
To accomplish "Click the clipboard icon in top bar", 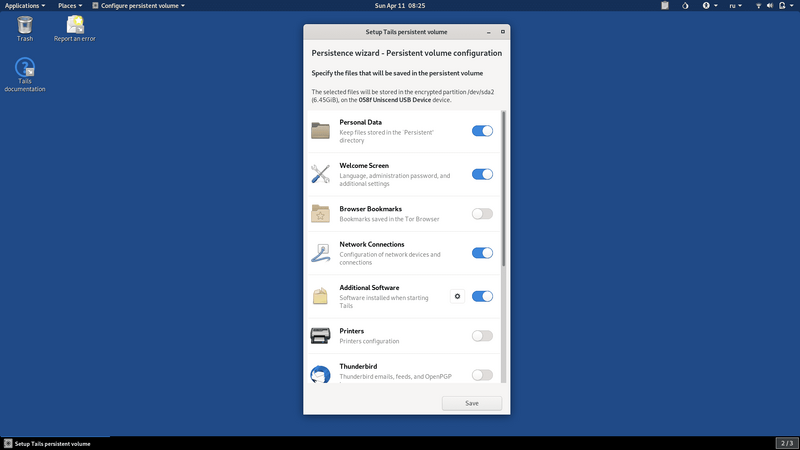I will click(665, 6).
